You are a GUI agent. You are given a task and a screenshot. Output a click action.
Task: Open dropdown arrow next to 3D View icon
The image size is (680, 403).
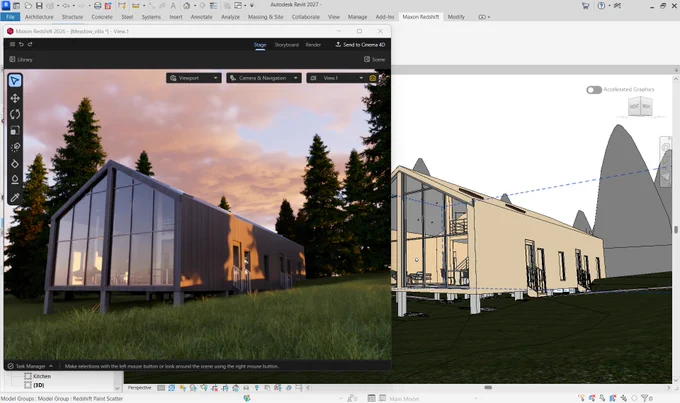[x=193, y=6]
